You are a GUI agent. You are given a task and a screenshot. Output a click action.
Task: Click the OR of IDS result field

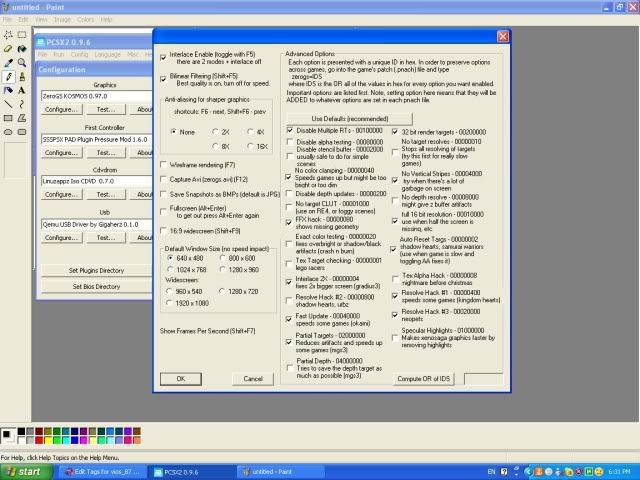[x=484, y=379]
